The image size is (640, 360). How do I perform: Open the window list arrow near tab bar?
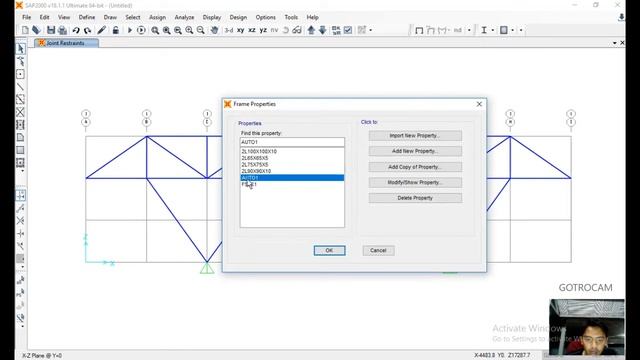[615, 43]
